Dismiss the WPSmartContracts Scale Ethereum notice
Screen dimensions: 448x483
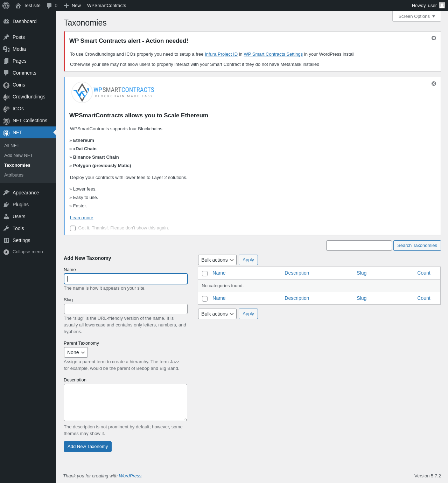click(x=434, y=83)
